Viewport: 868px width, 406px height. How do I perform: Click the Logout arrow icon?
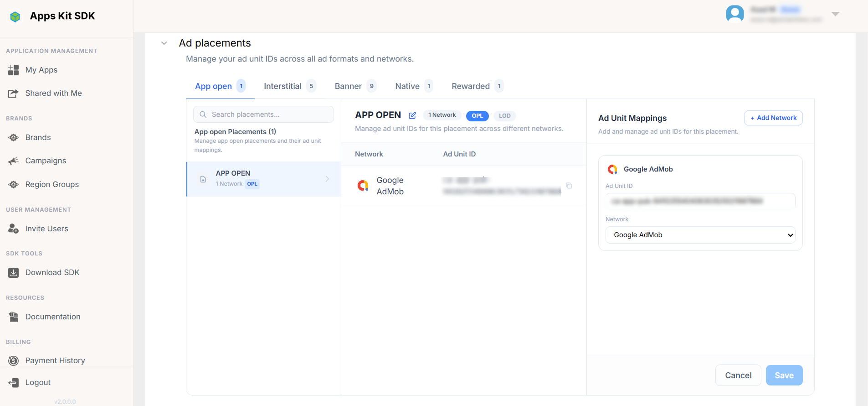(14, 382)
